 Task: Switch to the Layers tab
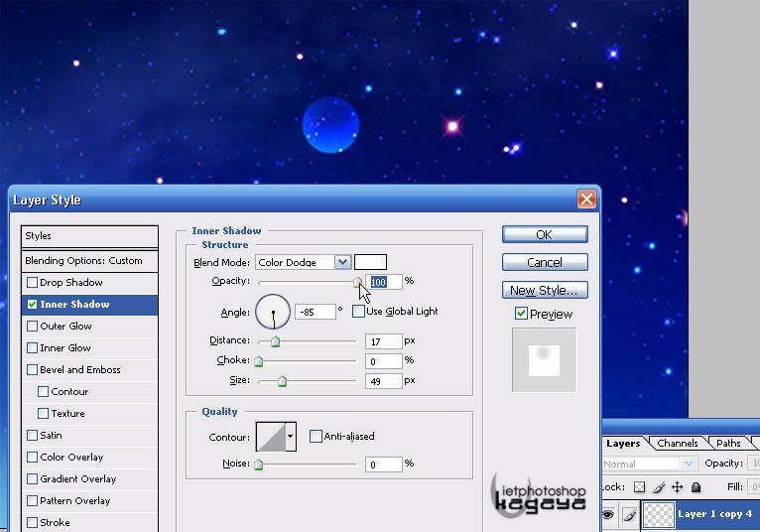[x=623, y=444]
